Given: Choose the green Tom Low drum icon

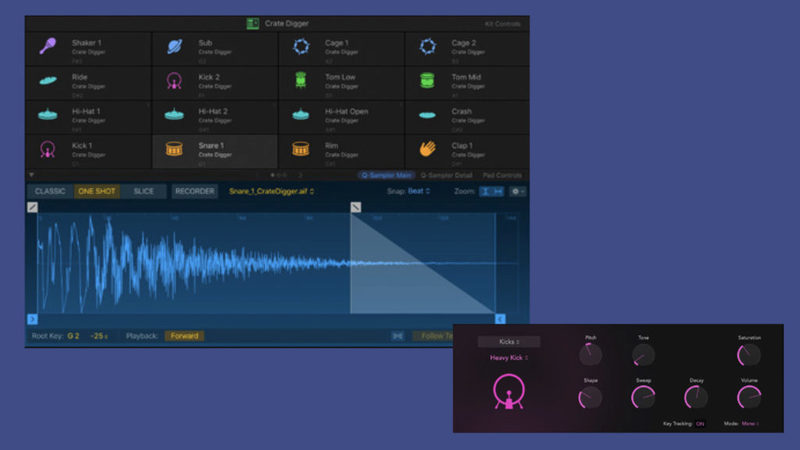Looking at the screenshot, I should pyautogui.click(x=300, y=81).
